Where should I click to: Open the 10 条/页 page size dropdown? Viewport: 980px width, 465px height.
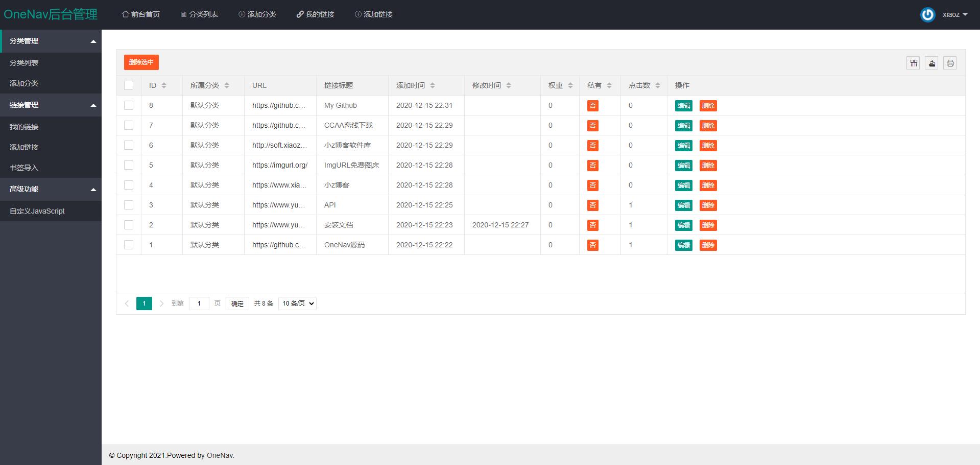coord(297,303)
